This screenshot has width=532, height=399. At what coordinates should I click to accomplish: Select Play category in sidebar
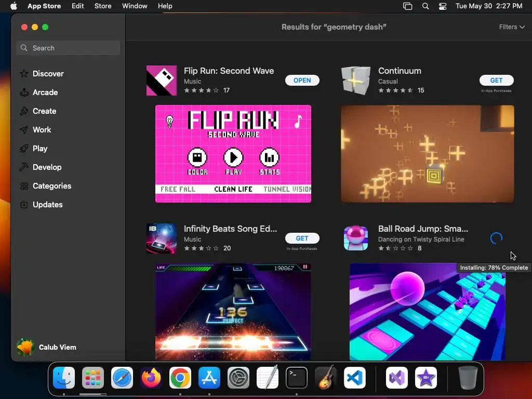[x=39, y=148]
